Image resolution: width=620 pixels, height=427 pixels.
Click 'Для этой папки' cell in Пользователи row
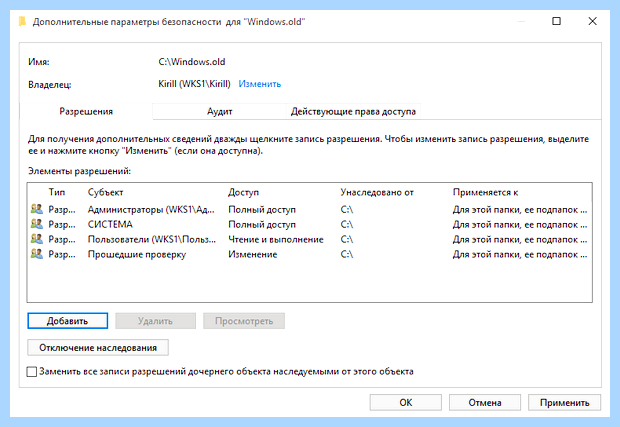(x=520, y=240)
